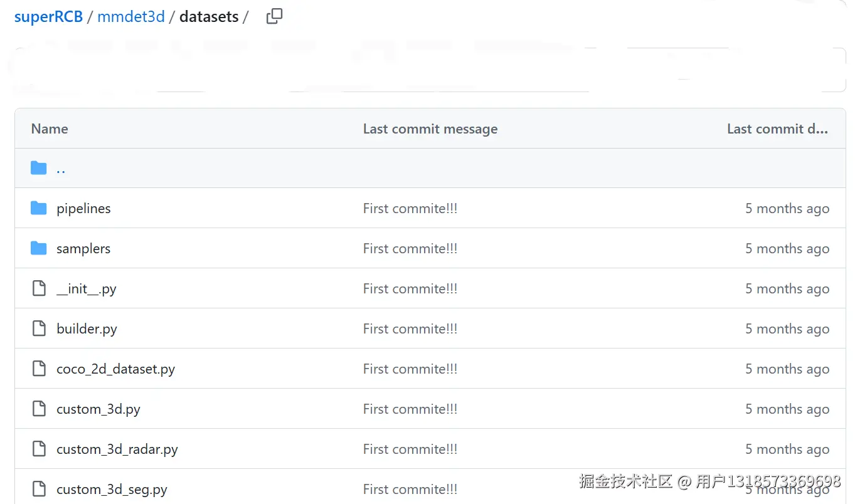Viewport: 855px width, 504px height.
Task: Click the coco_2d_dataset.py file icon
Action: click(x=39, y=369)
